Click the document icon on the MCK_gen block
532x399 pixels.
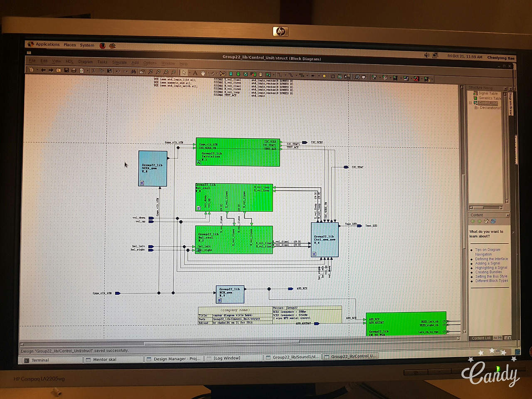(219, 300)
